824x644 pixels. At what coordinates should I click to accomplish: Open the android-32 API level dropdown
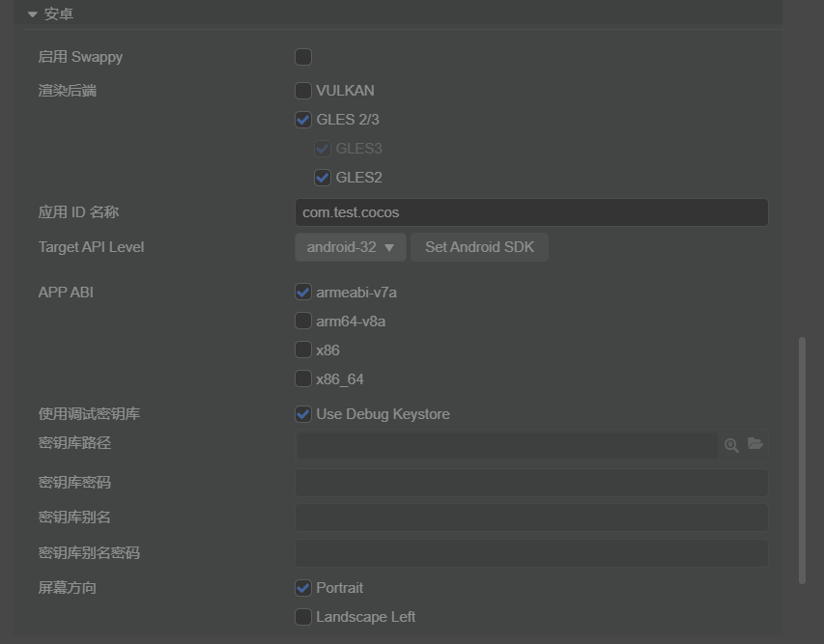click(351, 247)
